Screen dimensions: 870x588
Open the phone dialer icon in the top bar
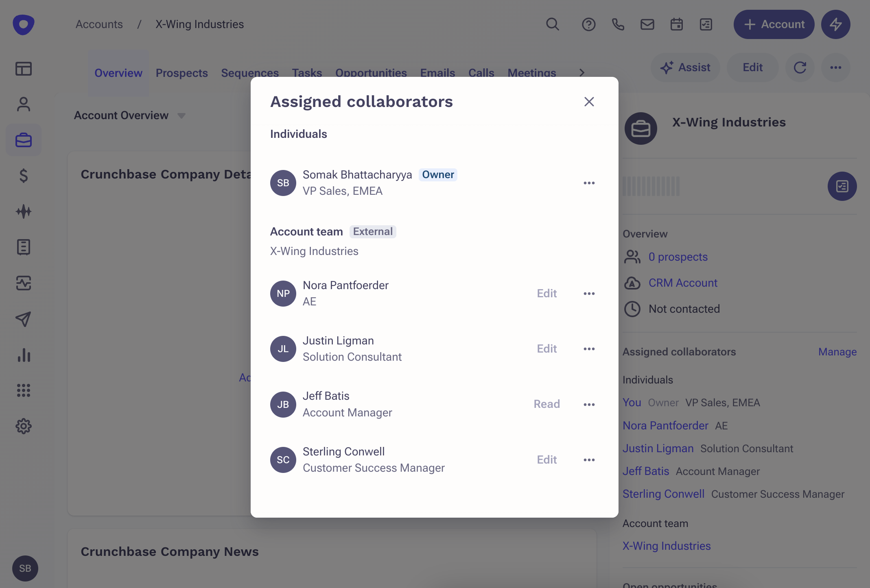tap(618, 24)
